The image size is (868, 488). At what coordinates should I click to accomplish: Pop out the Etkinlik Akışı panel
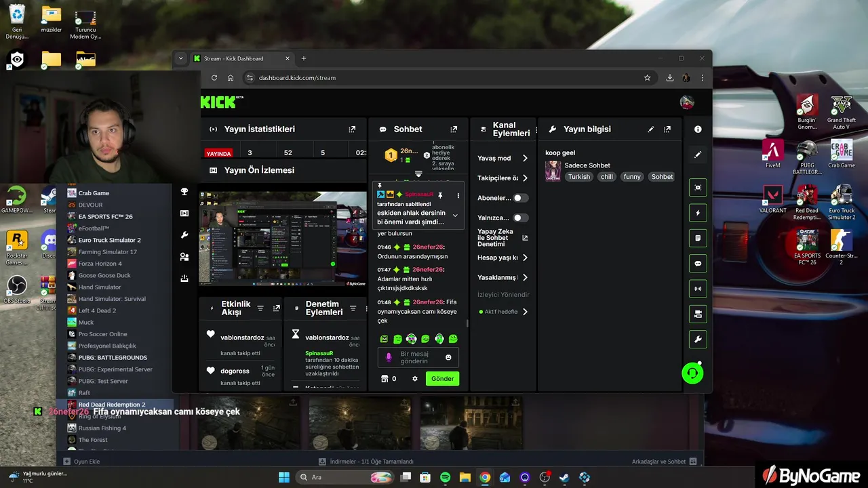click(276, 308)
